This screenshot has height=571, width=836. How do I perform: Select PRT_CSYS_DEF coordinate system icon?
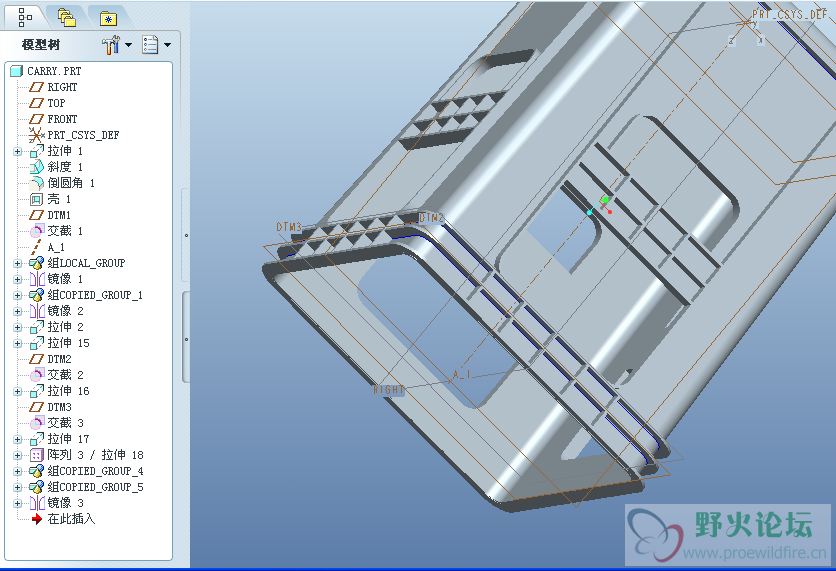click(x=36, y=135)
